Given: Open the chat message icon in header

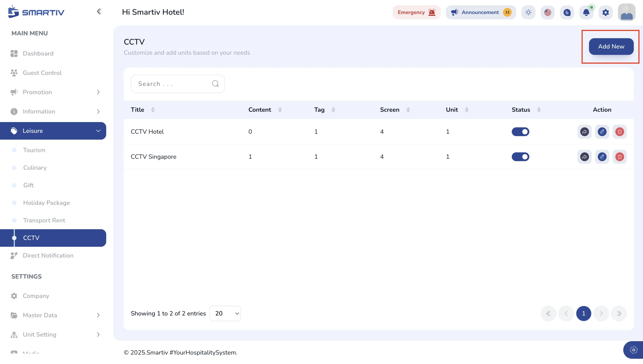Looking at the screenshot, I should pyautogui.click(x=567, y=12).
